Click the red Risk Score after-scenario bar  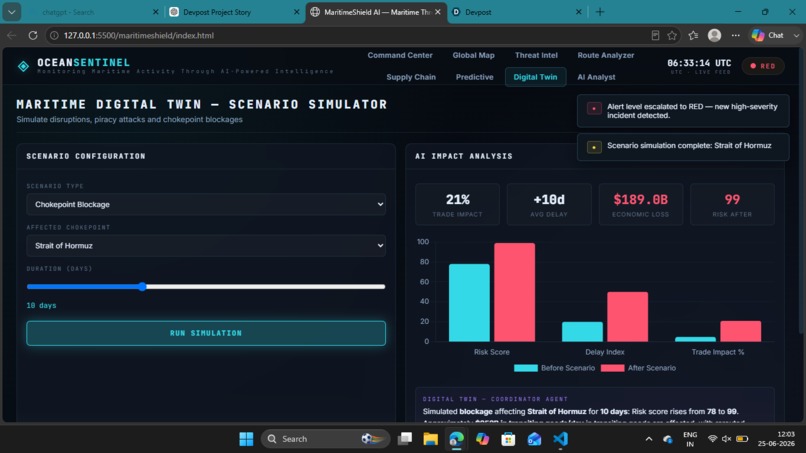pyautogui.click(x=515, y=292)
